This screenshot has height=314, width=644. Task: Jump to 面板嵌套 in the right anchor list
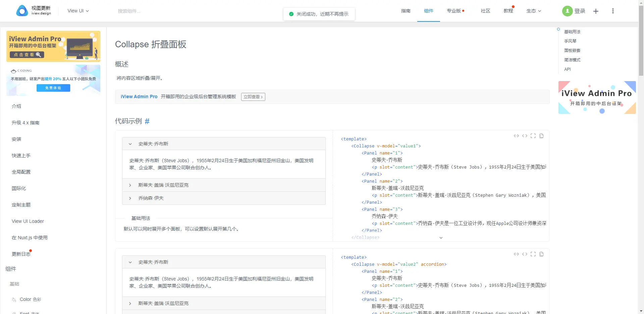tap(572, 51)
